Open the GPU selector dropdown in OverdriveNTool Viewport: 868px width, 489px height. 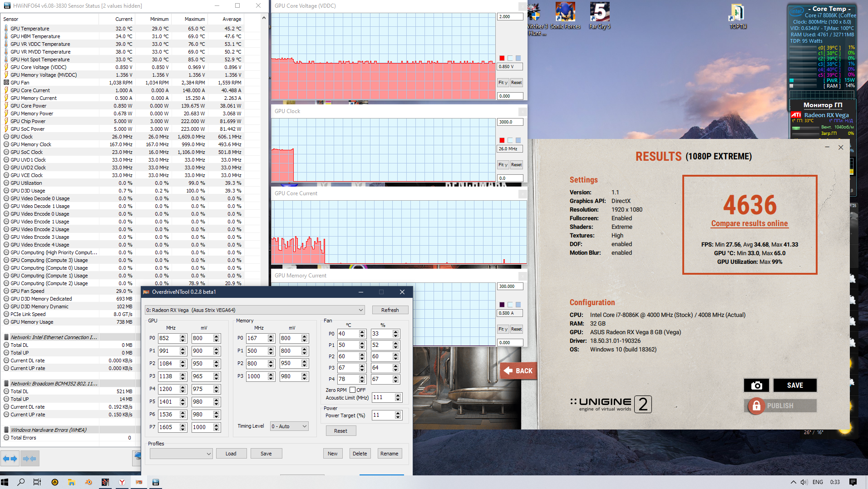[x=255, y=310]
